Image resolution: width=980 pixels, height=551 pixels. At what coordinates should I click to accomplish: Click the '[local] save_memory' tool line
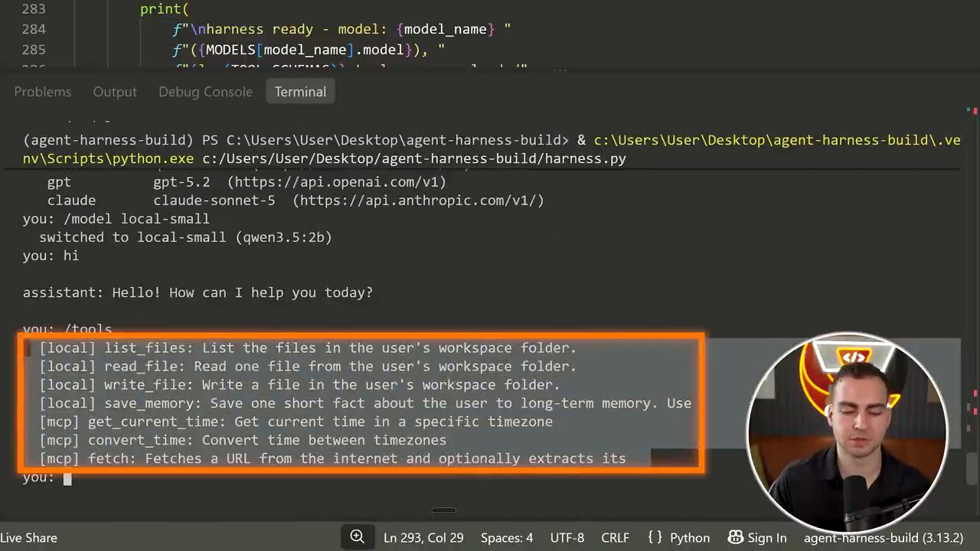[365, 403]
